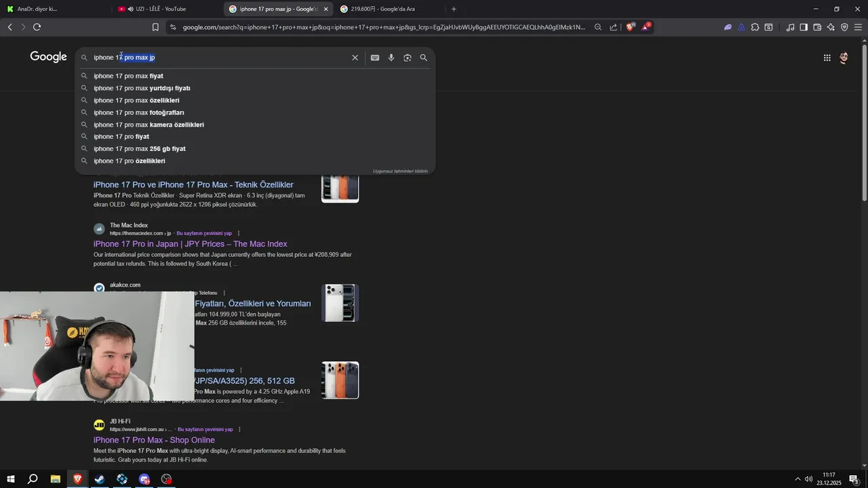
Task: Open Windows taskbar search
Action: tap(33, 479)
